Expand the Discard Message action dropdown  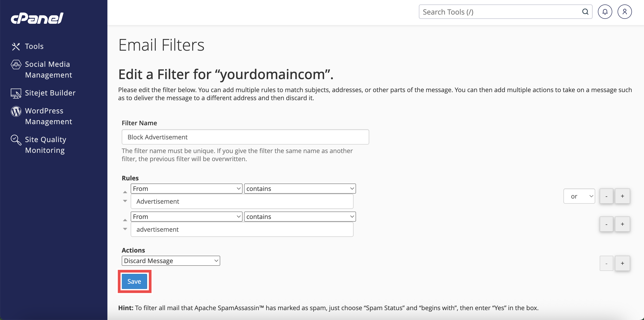171,261
